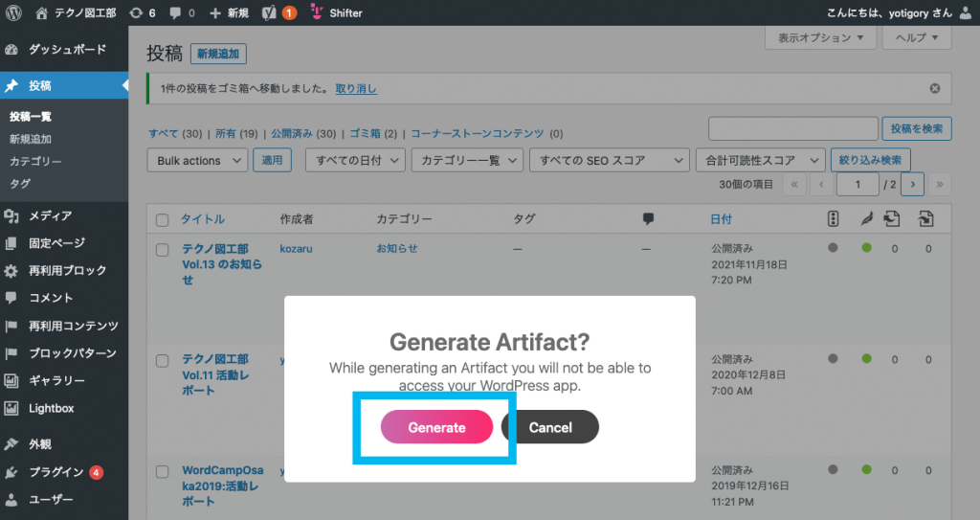Expand the ヘルプ panel

click(x=917, y=37)
